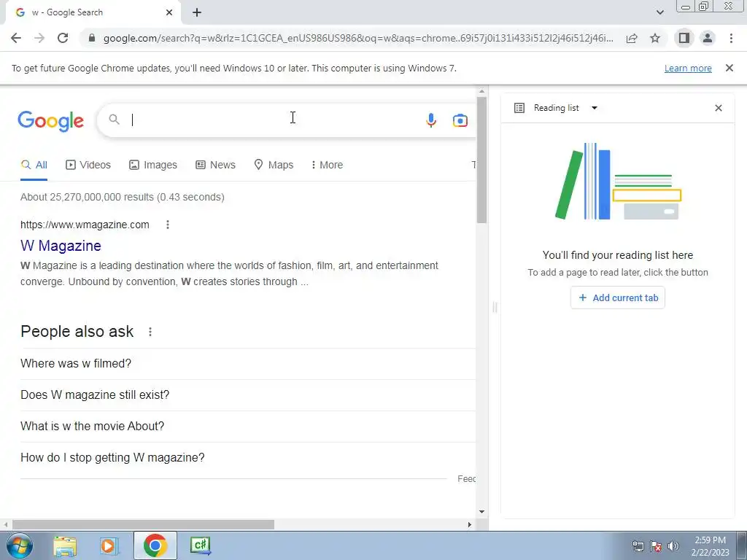Switch to the Videos tab
This screenshot has width=747, height=560.
(88, 165)
